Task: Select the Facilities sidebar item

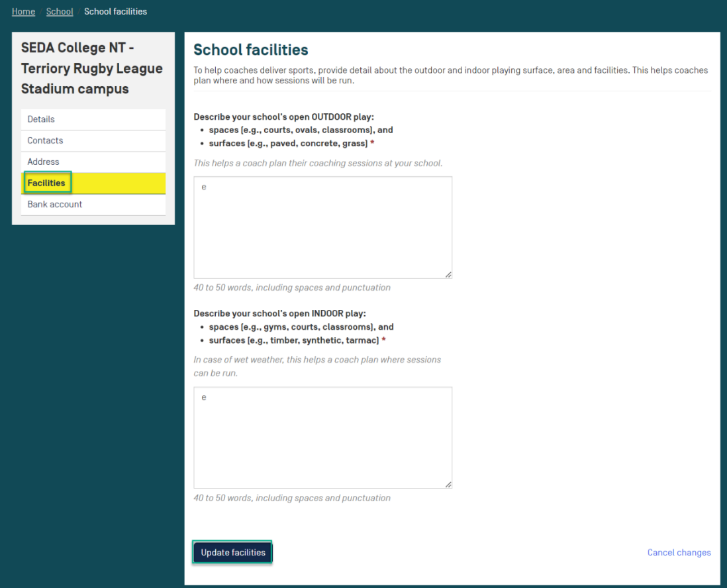Action: 93,183
